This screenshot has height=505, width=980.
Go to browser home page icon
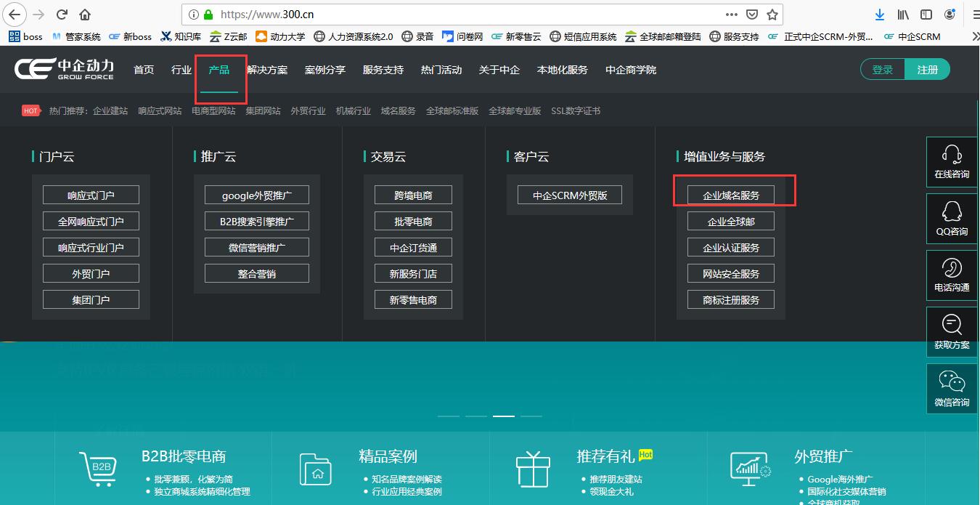(86, 15)
